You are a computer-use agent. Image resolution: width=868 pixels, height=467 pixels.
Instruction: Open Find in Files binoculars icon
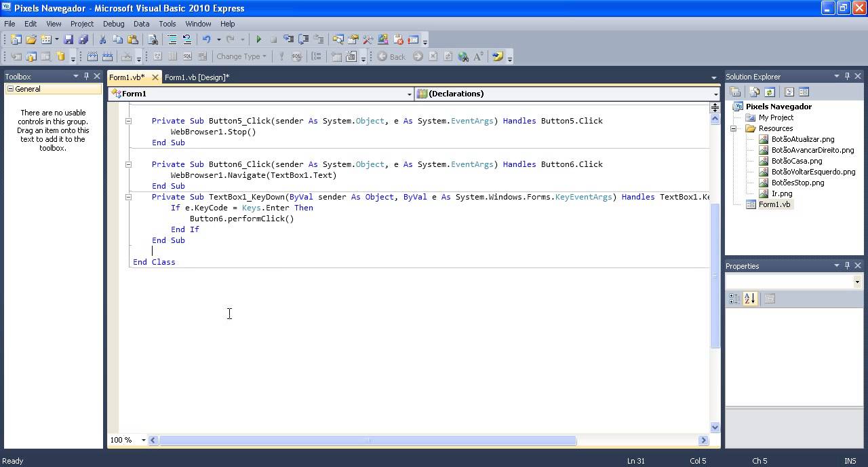pos(153,40)
